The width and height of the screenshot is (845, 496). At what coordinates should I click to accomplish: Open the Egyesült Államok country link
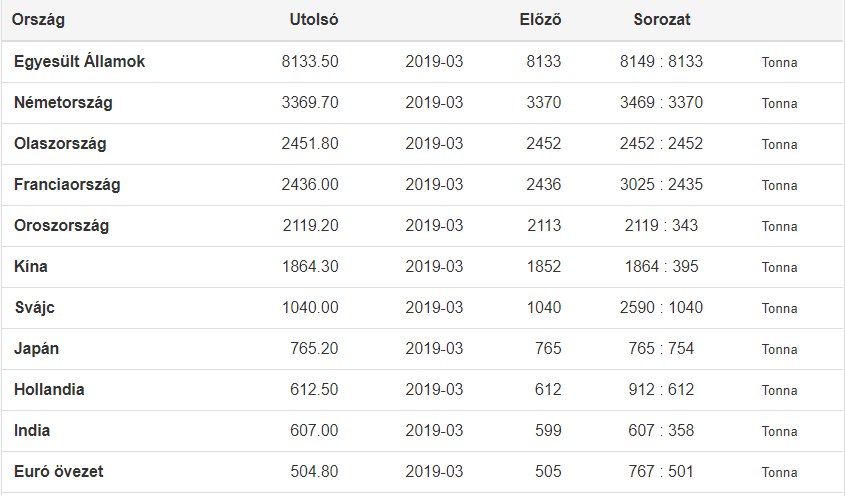79,62
